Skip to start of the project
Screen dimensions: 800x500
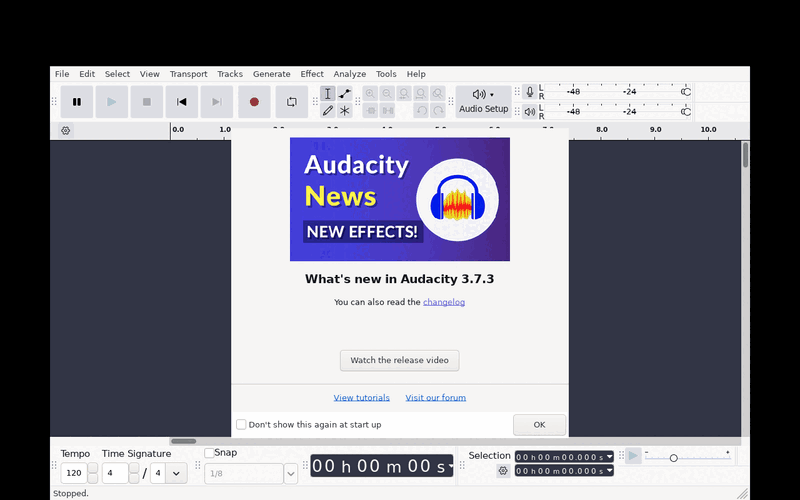[182, 102]
